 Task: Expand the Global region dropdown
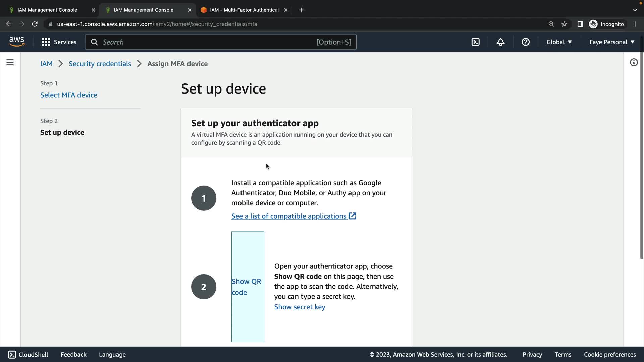click(559, 42)
